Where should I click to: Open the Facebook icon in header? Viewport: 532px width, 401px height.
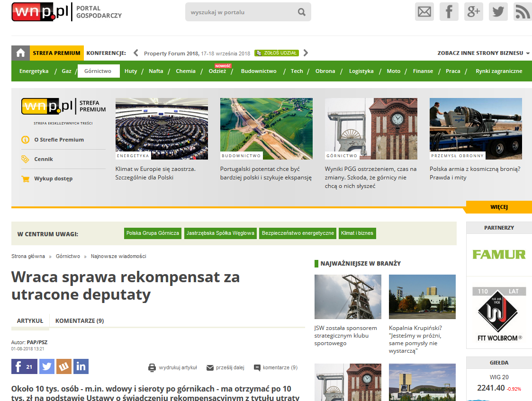click(449, 12)
